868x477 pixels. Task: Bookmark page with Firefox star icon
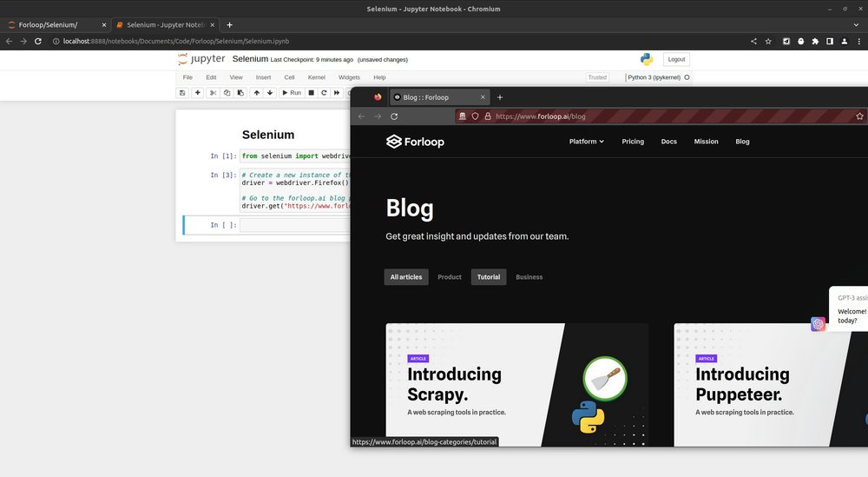click(x=859, y=116)
